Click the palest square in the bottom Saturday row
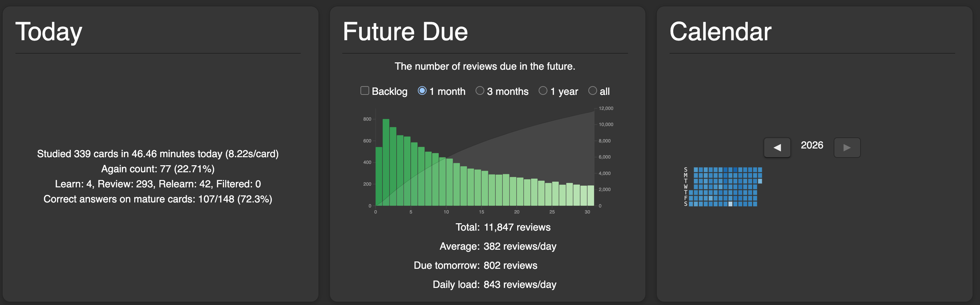 click(730, 204)
